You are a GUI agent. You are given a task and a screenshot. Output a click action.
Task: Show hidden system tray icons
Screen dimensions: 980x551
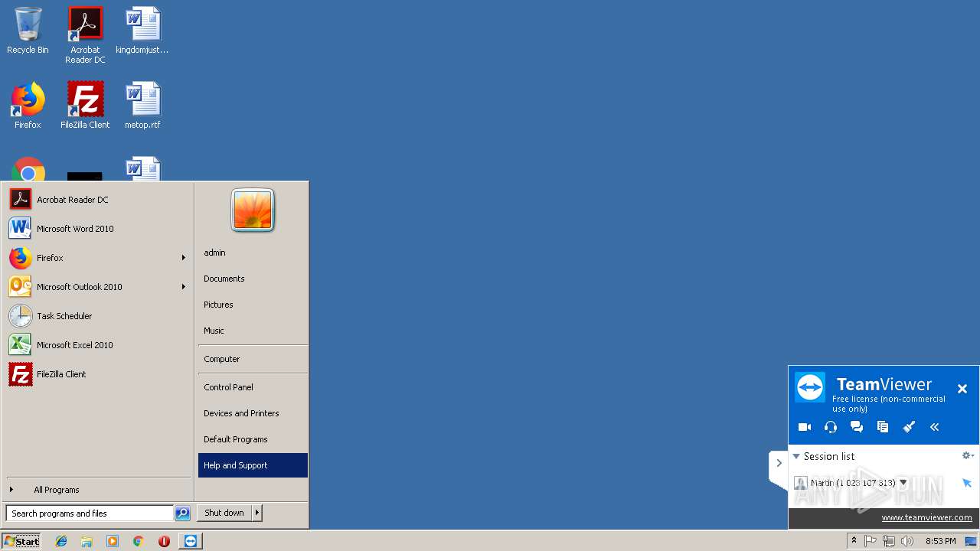(x=854, y=541)
